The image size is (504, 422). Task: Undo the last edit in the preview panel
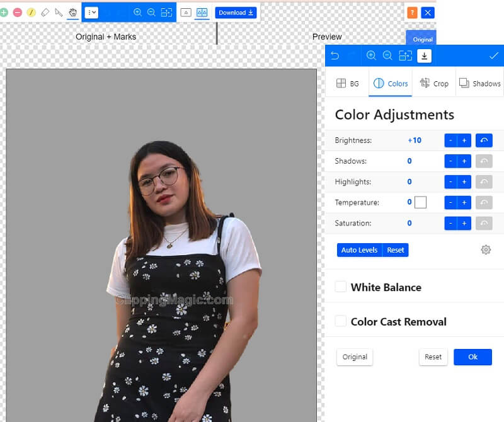pos(334,55)
